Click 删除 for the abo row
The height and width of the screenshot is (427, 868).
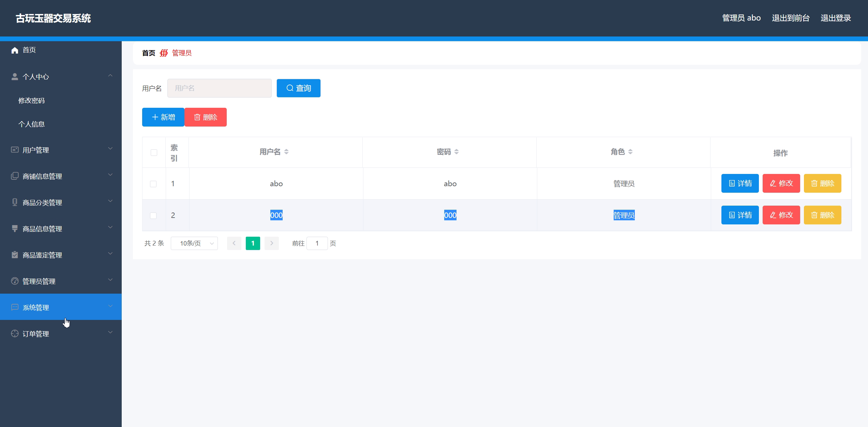[823, 183]
